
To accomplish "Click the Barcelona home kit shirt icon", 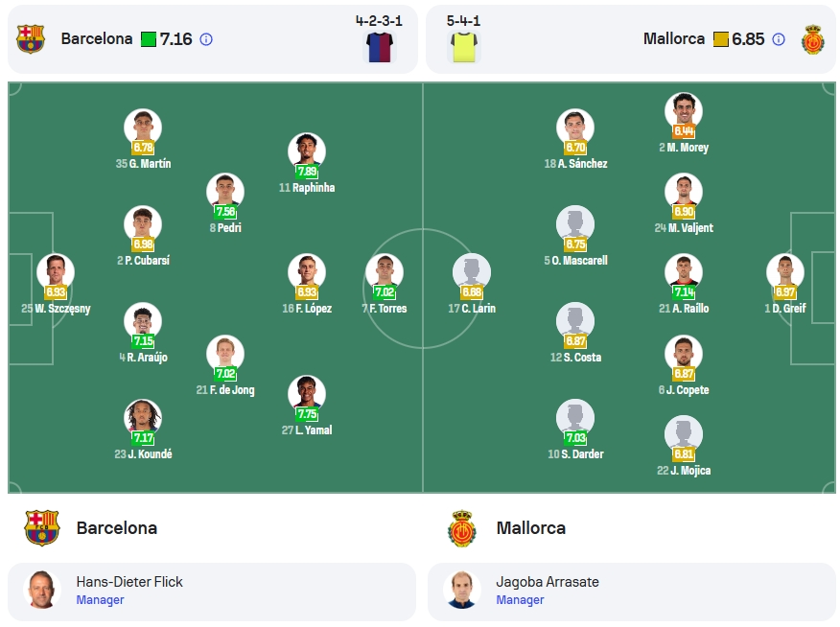I will pyautogui.click(x=380, y=47).
